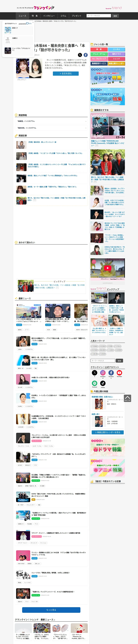Share the article on X
The image size is (138, 644).
tap(80, 55)
